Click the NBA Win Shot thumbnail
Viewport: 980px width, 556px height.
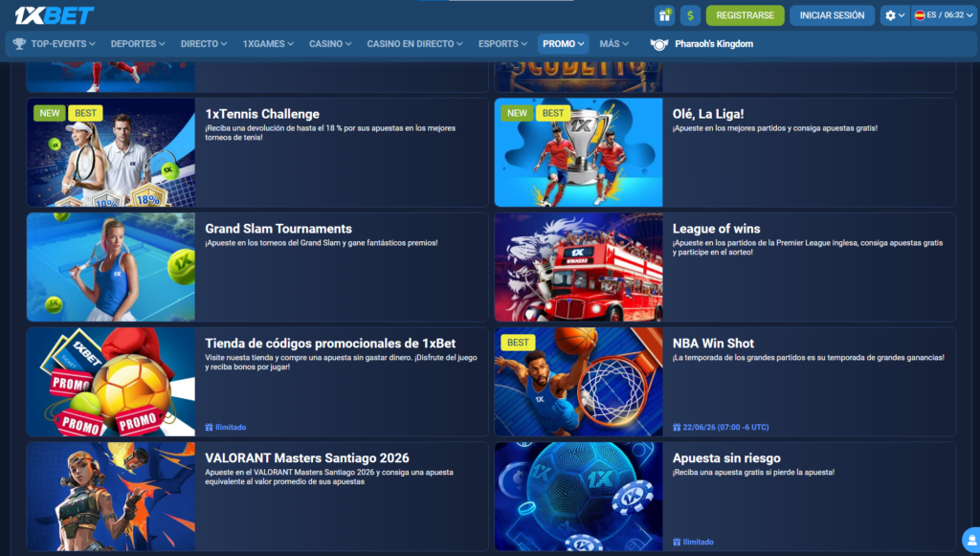point(578,382)
